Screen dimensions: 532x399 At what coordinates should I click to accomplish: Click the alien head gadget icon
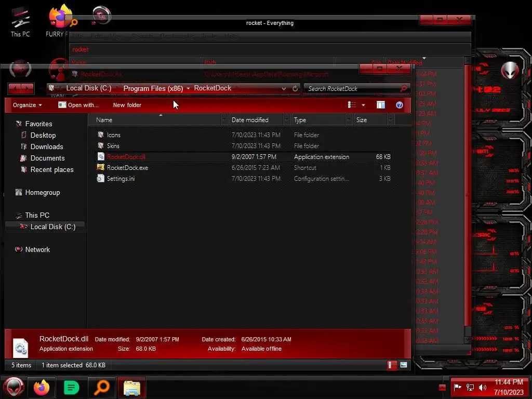510,70
